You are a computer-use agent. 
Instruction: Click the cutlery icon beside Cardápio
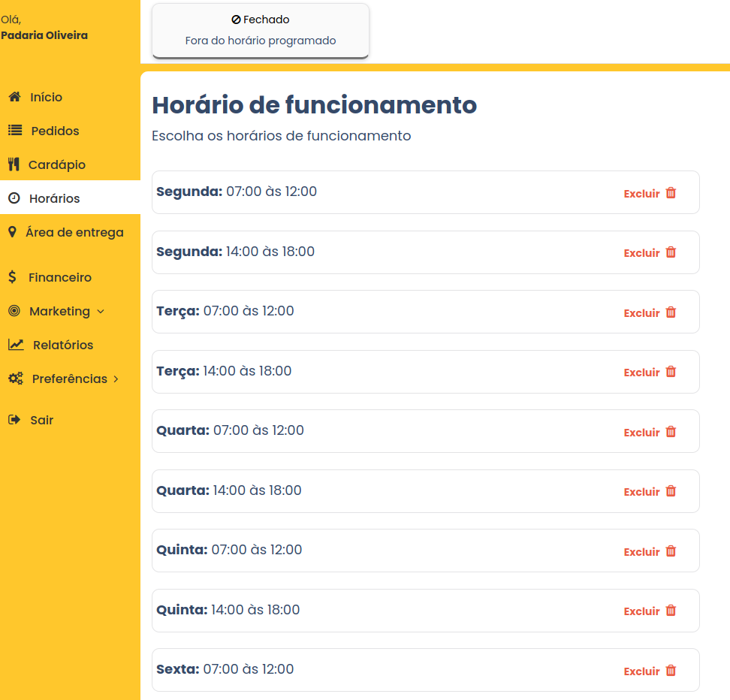tap(13, 164)
